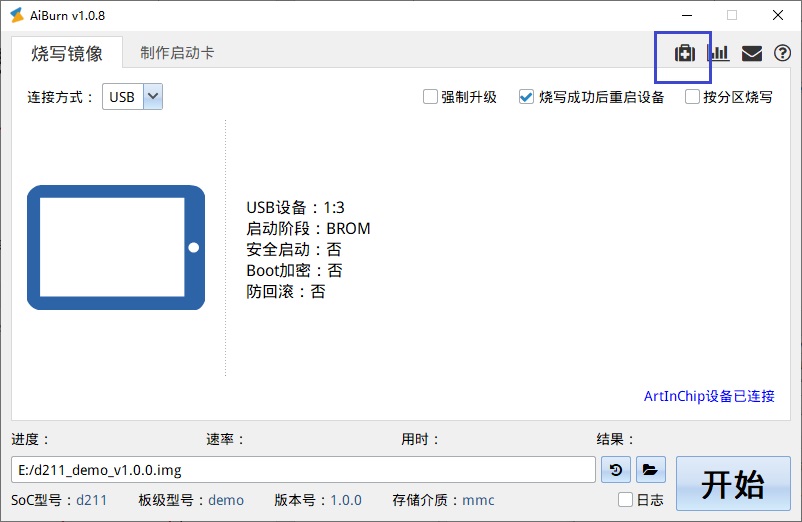Uncheck 烧写成功后重启设备 option
Screen dimensions: 802x522
(x=526, y=97)
